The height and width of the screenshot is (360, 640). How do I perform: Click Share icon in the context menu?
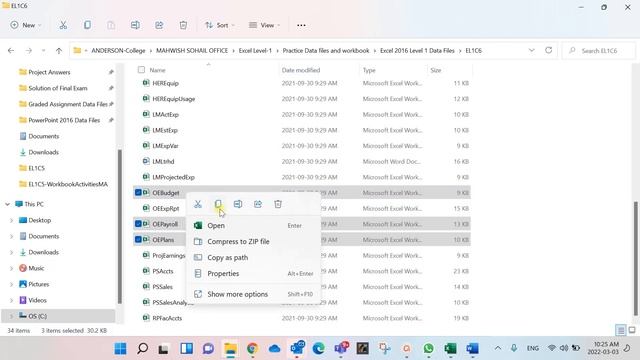coord(258,204)
